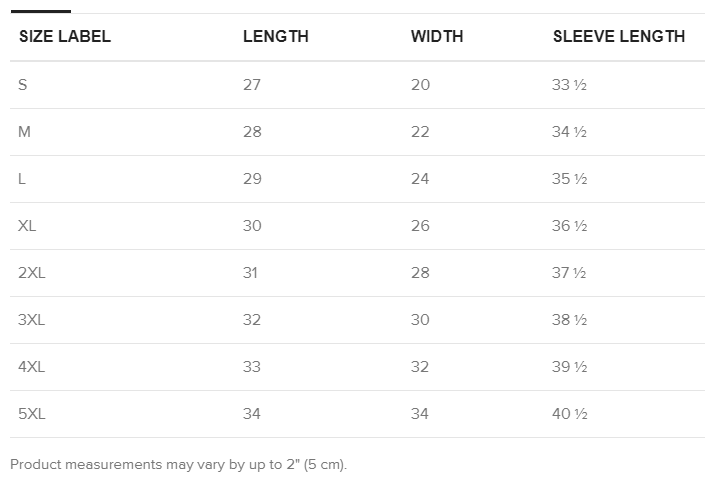
Task: Click the width value 34 for 5XL
Action: pyautogui.click(x=419, y=414)
